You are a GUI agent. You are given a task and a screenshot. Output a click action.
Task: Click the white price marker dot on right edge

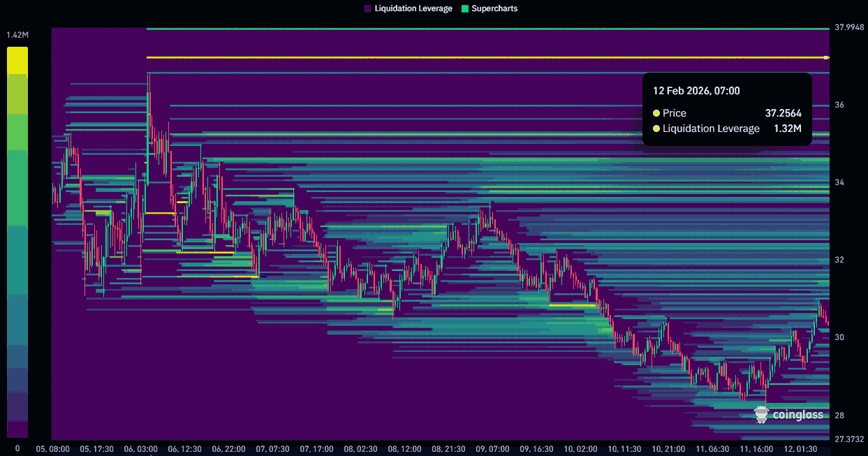pyautogui.click(x=827, y=58)
